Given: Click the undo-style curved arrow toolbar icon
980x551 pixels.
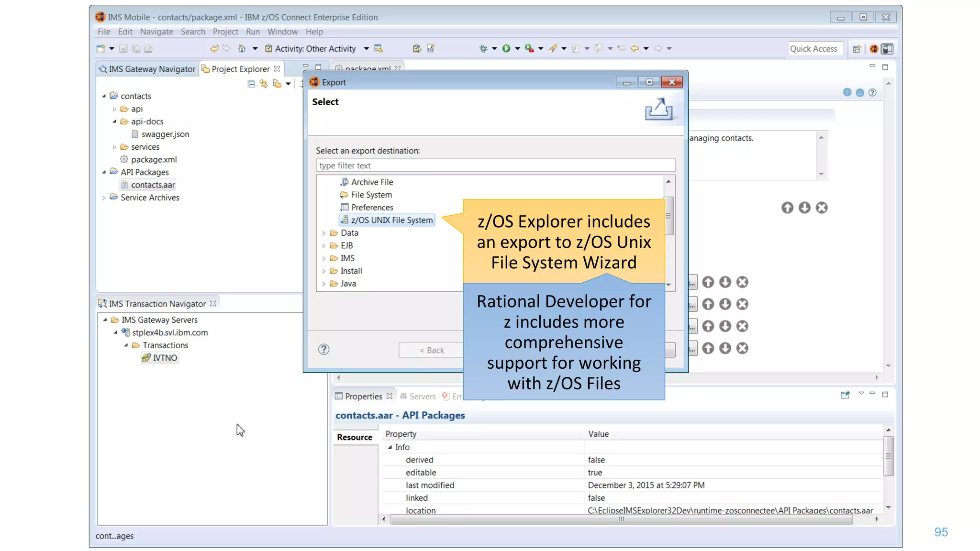Looking at the screenshot, I should (214, 48).
